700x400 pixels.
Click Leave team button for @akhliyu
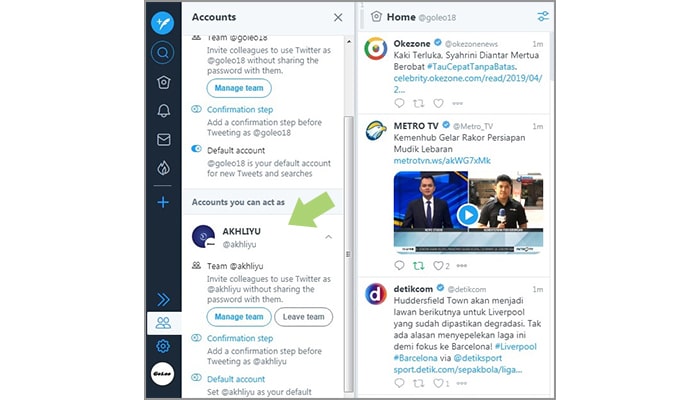click(303, 317)
